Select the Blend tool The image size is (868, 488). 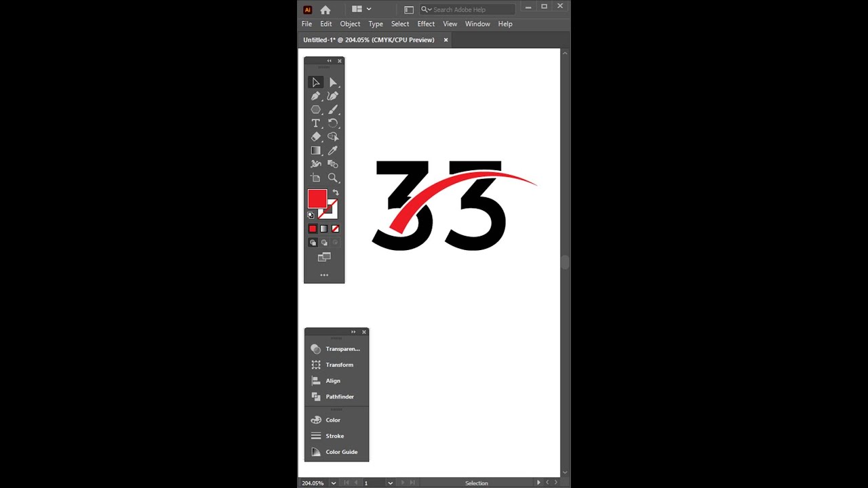click(333, 164)
